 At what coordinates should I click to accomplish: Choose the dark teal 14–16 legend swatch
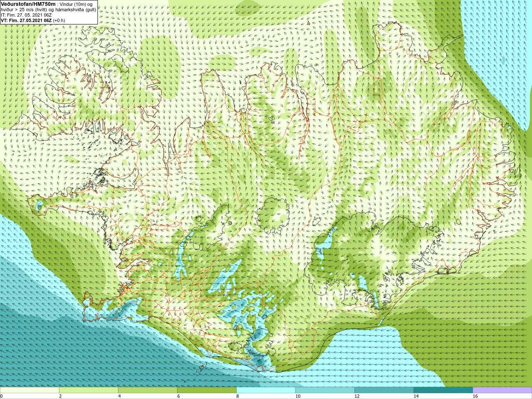coord(443,390)
